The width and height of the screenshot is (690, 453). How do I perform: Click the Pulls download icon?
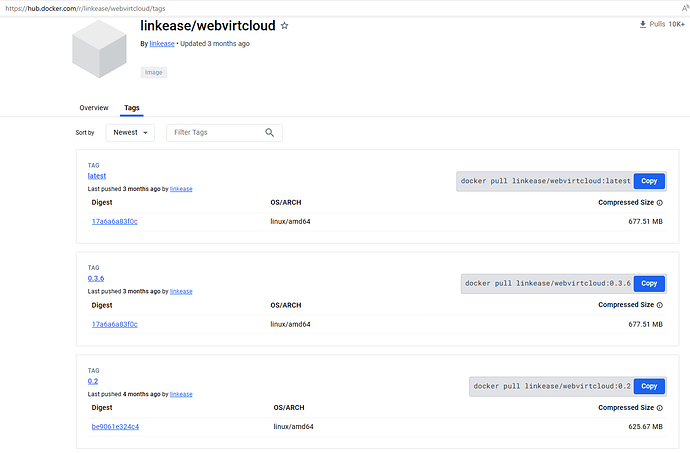point(643,24)
